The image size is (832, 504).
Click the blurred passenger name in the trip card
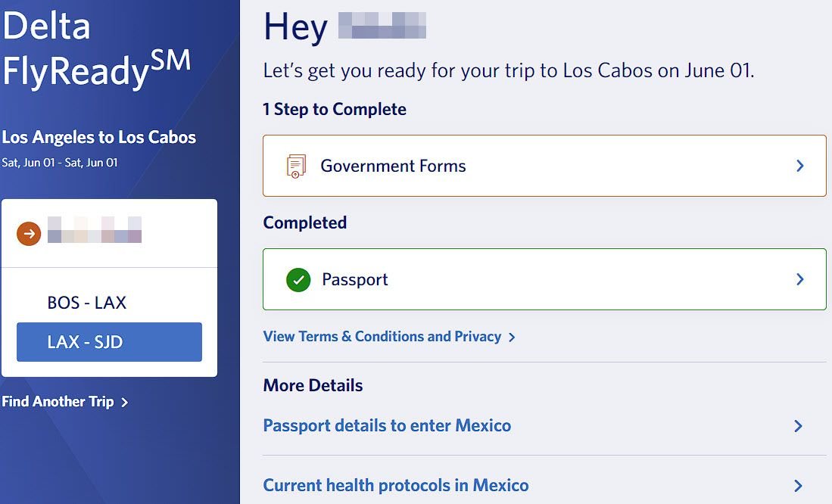pyautogui.click(x=95, y=230)
